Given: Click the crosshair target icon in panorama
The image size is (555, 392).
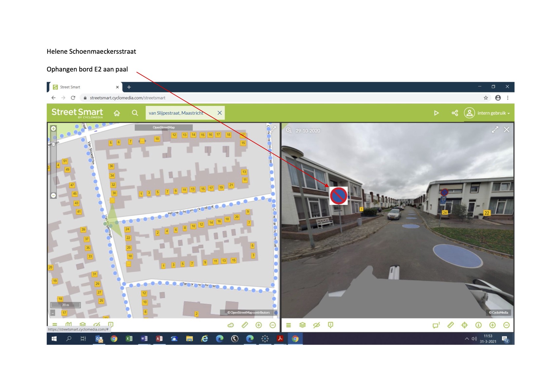Looking at the screenshot, I should (464, 325).
